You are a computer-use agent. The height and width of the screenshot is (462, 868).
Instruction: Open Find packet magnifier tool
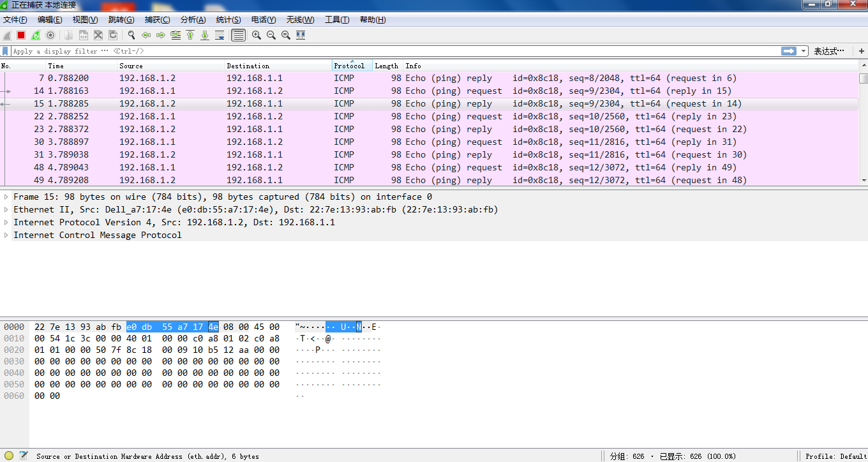pos(131,35)
